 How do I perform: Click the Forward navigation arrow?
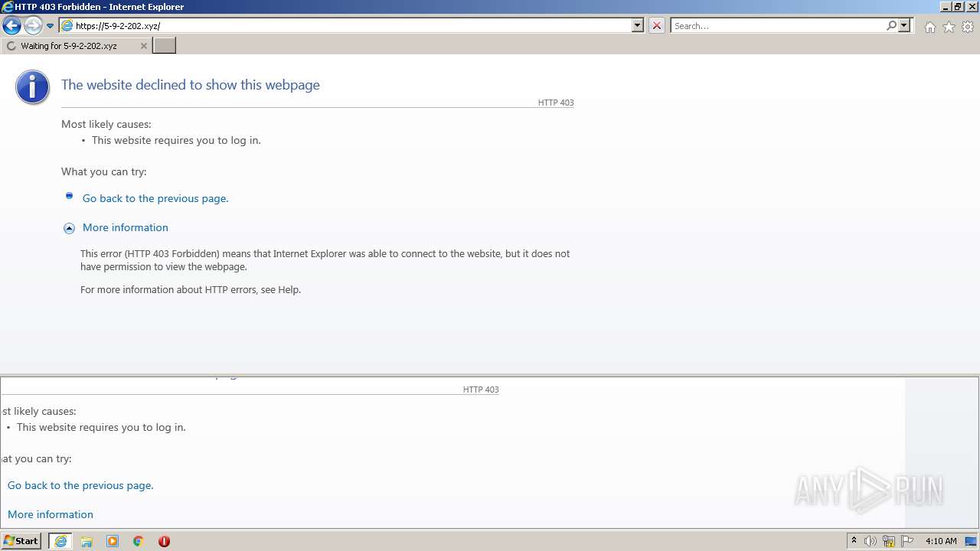coord(33,26)
